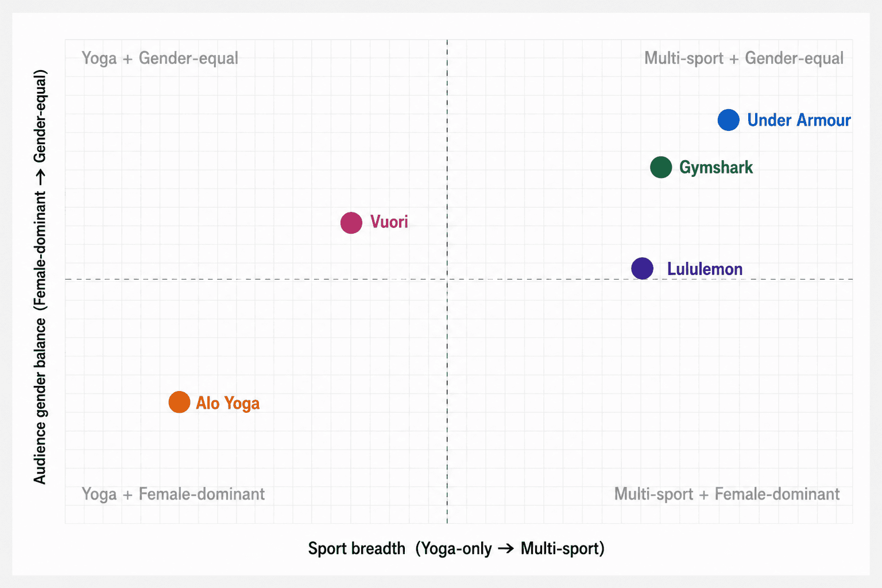Image resolution: width=882 pixels, height=588 pixels.
Task: Click the Multi-sport + Gender-equal quadrant label
Action: pyautogui.click(x=744, y=58)
